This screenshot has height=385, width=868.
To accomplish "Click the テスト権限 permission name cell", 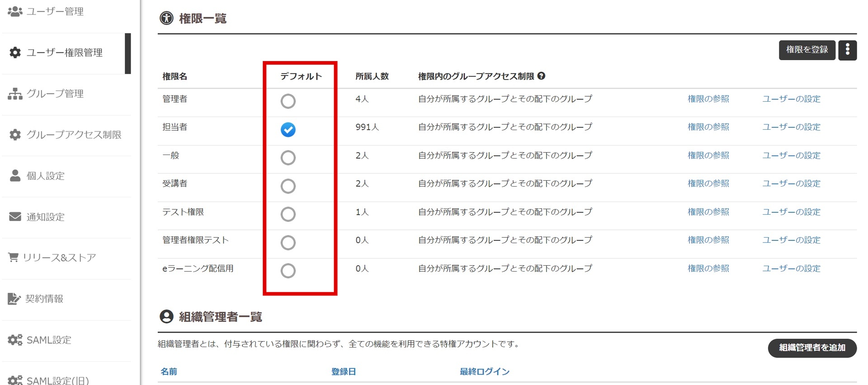I will click(183, 212).
